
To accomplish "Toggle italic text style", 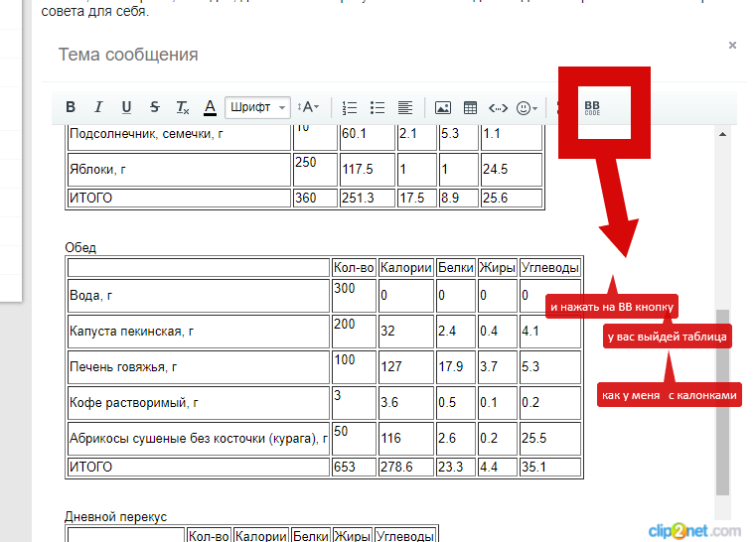I will (98, 107).
